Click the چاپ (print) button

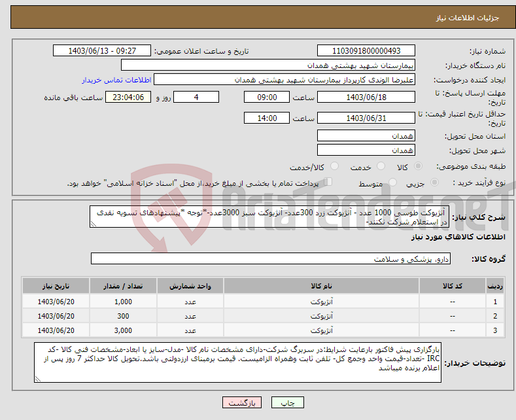[287, 402]
